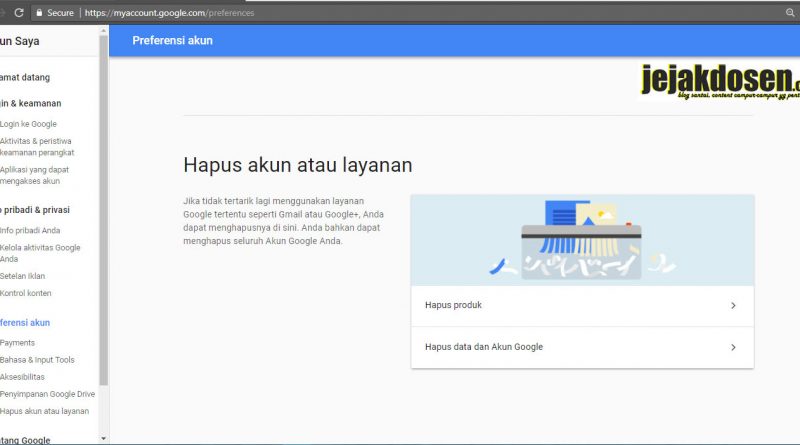
Task: Open Penyimpanan Google Drive link
Action: coord(47,394)
